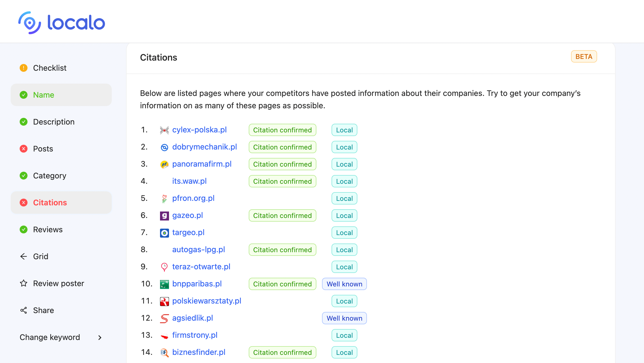
Task: Click the targeo.pl Local badge
Action: click(344, 233)
